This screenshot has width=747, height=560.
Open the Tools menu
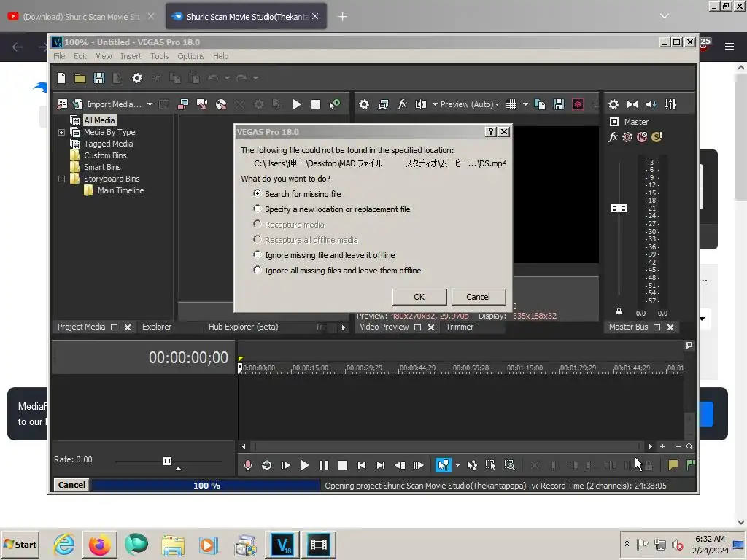pyautogui.click(x=160, y=56)
